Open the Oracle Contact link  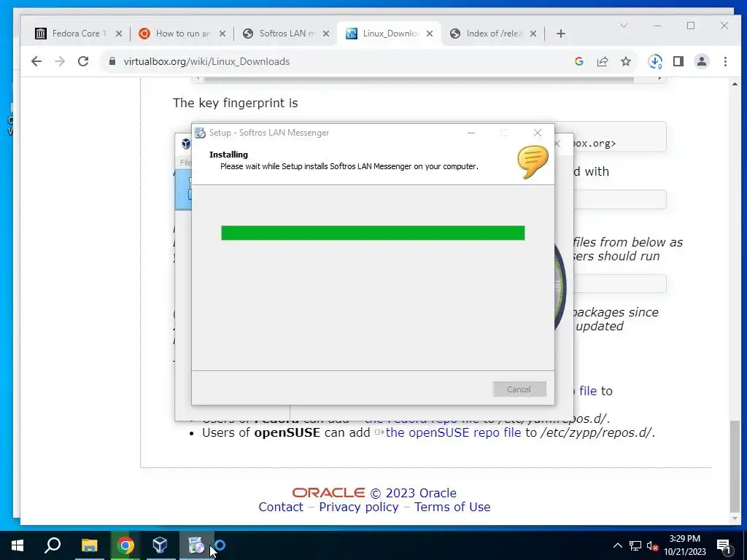[x=281, y=507]
